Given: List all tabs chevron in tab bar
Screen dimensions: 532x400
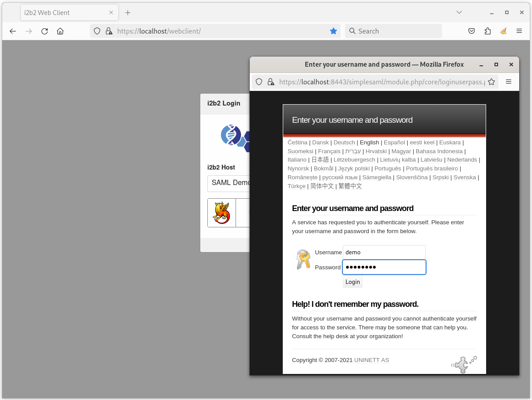Looking at the screenshot, I should coord(459,12).
